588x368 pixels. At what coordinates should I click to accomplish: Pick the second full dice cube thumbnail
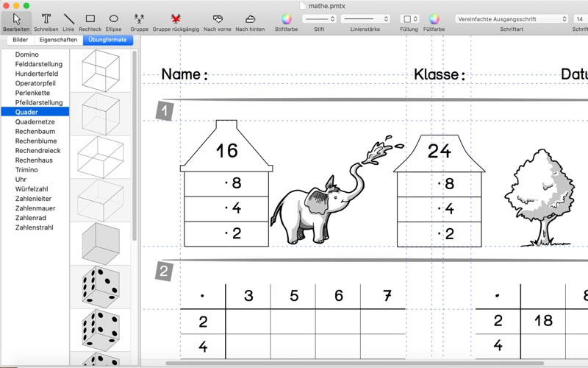[x=101, y=330]
